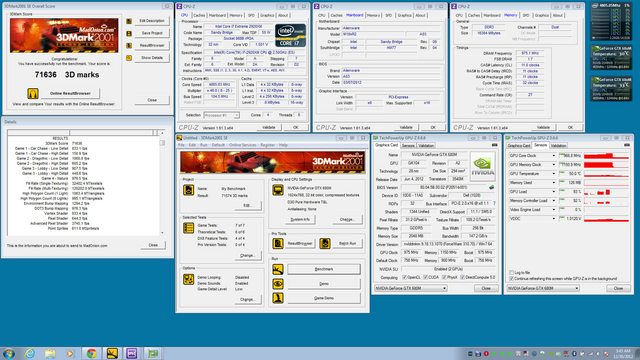Click the icon beside Edit Description
The image size is (640, 360).
[x=129, y=21]
